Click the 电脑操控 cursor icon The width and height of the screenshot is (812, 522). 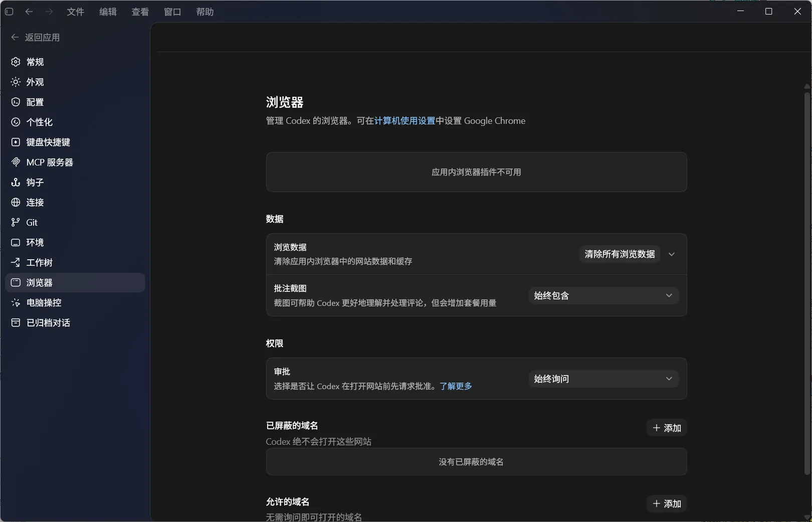click(16, 302)
